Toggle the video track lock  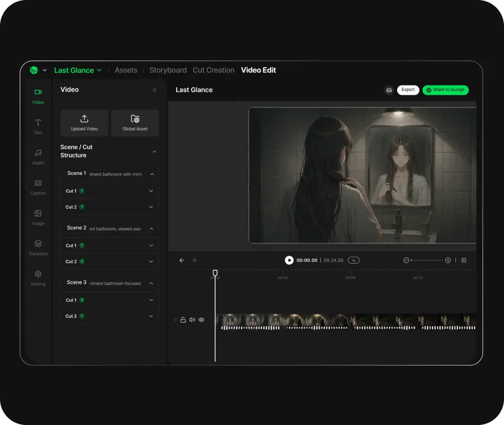pyautogui.click(x=183, y=320)
